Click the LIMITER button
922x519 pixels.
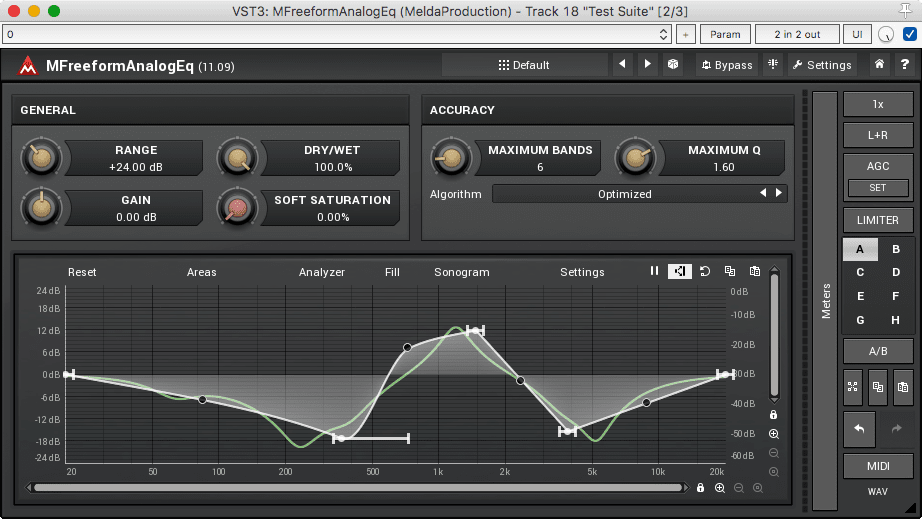(877, 220)
